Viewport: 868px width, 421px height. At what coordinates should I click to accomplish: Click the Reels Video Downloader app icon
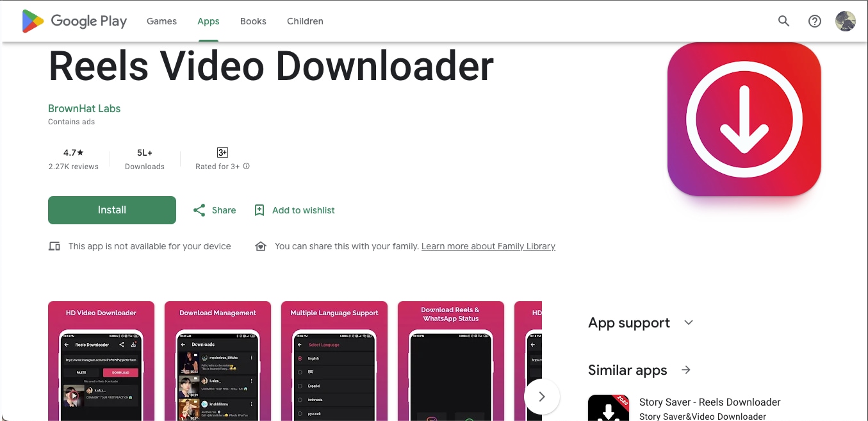744,119
